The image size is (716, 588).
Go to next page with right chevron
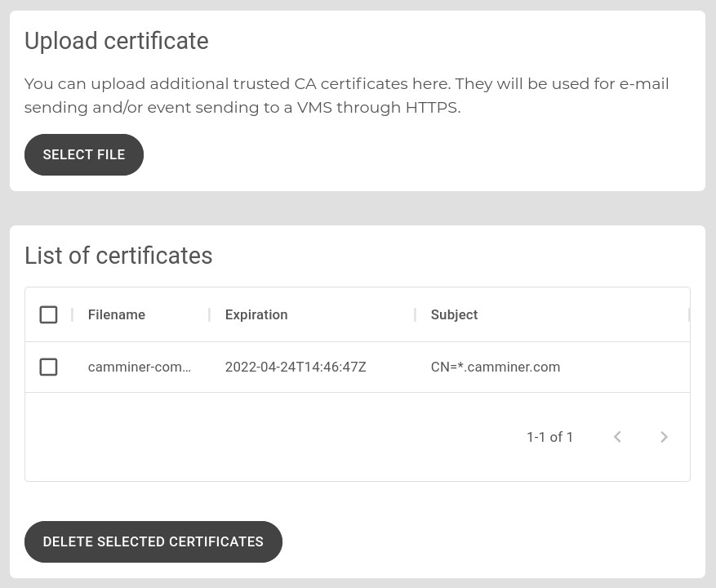tap(664, 437)
